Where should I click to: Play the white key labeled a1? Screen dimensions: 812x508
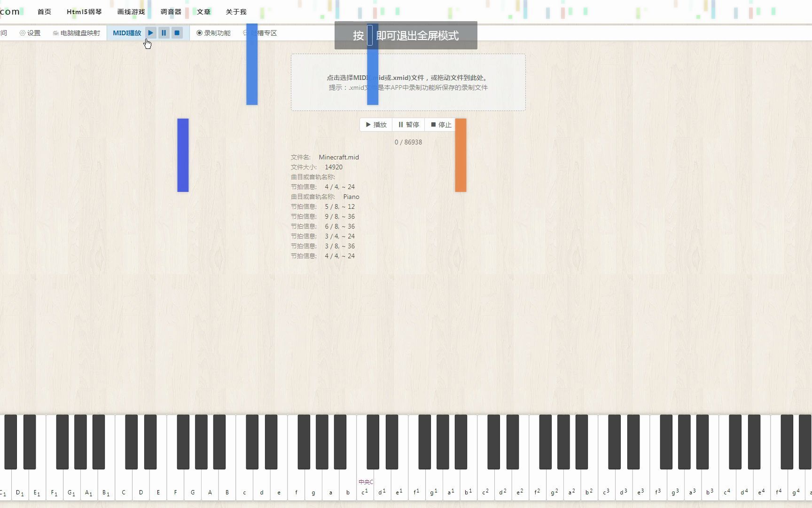pos(451,484)
